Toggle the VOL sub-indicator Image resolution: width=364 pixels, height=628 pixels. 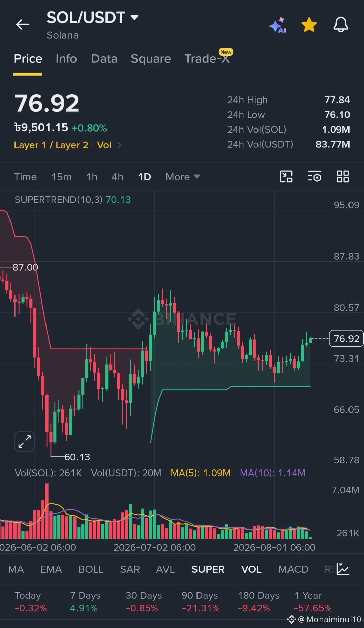click(251, 569)
